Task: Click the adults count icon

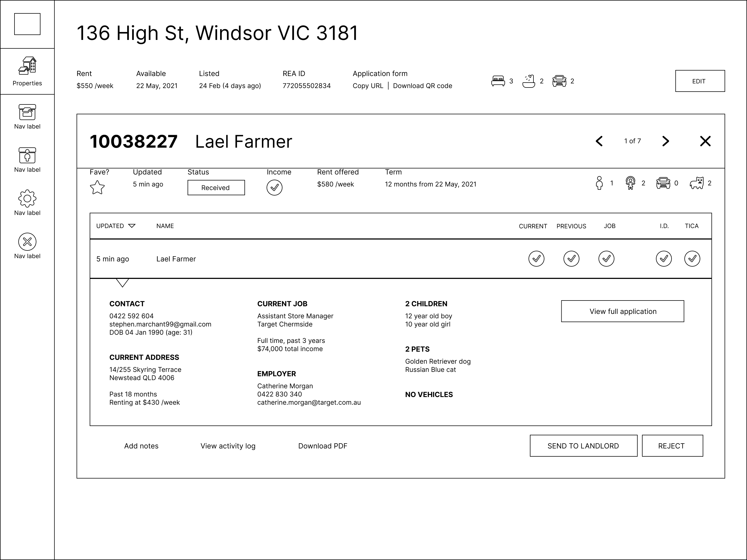Action: pyautogui.click(x=599, y=183)
